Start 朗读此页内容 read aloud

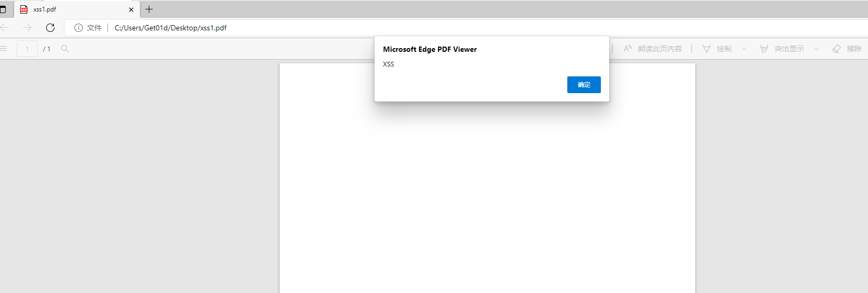point(653,49)
